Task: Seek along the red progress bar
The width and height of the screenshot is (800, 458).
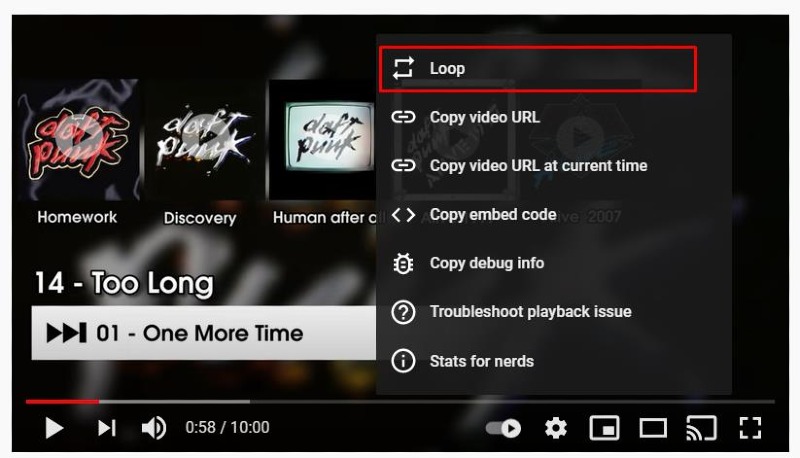Action: point(62,402)
